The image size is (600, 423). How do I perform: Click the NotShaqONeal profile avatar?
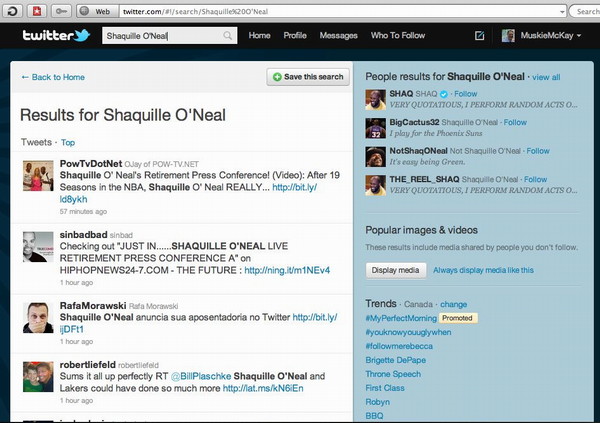coord(375,157)
